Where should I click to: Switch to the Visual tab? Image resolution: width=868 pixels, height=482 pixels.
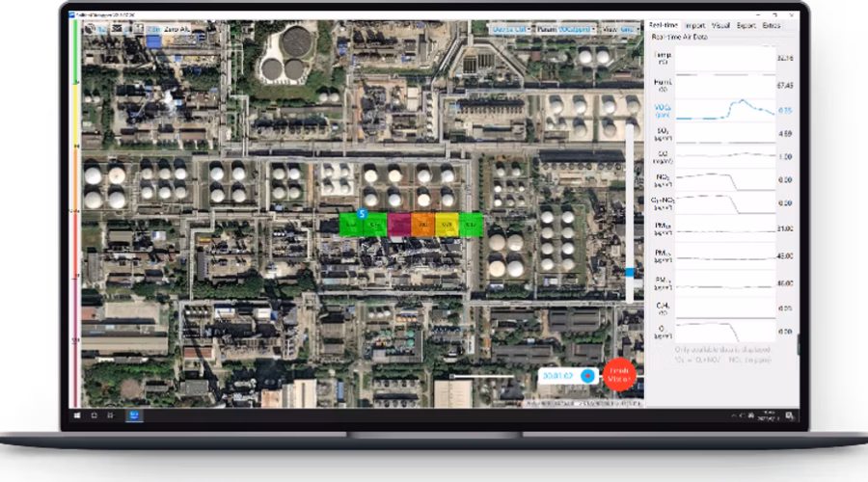(720, 25)
